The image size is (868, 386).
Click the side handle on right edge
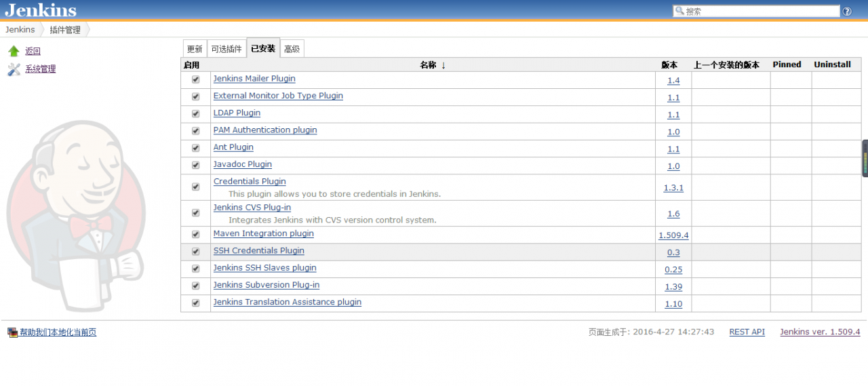pyautogui.click(x=865, y=158)
